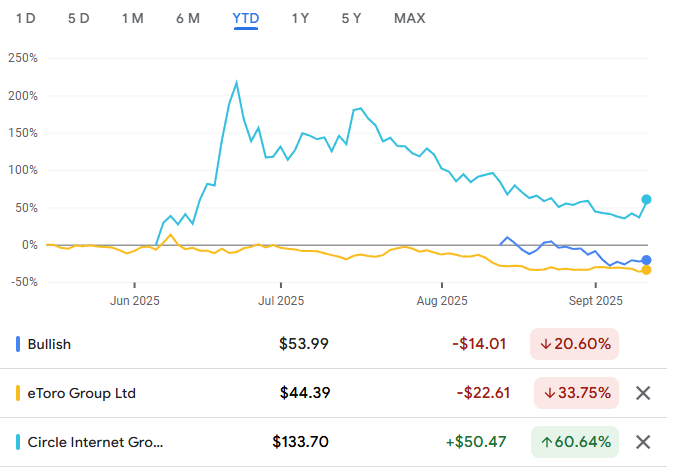Click the yellow endpoint dot for eToro line
Screen dimensions: 688x474
(646, 270)
